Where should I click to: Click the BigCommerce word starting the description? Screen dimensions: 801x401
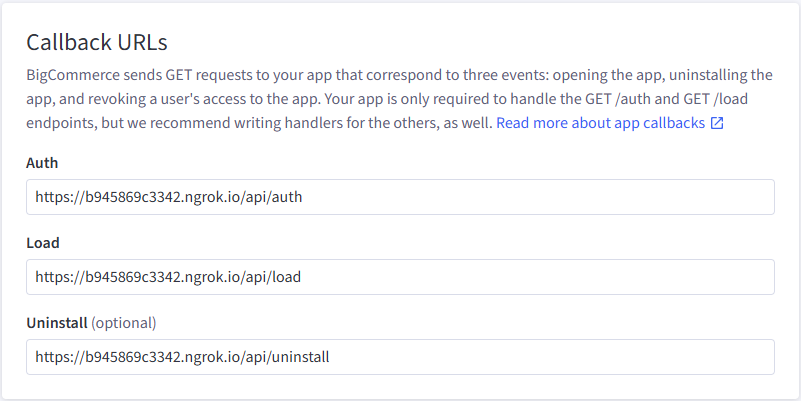click(x=74, y=76)
